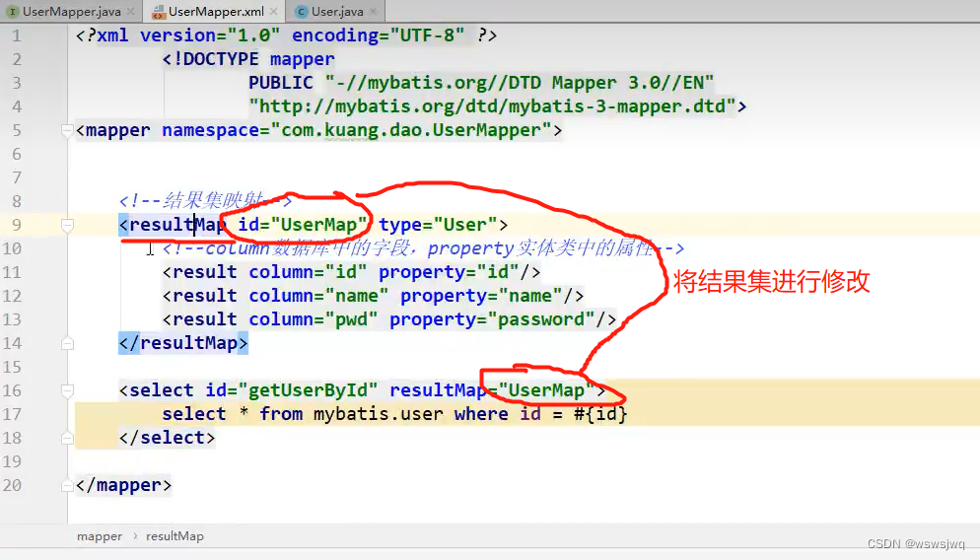Click the XML file icon on UserMapper.xml tab
This screenshot has width=980, height=560.
pyautogui.click(x=159, y=11)
